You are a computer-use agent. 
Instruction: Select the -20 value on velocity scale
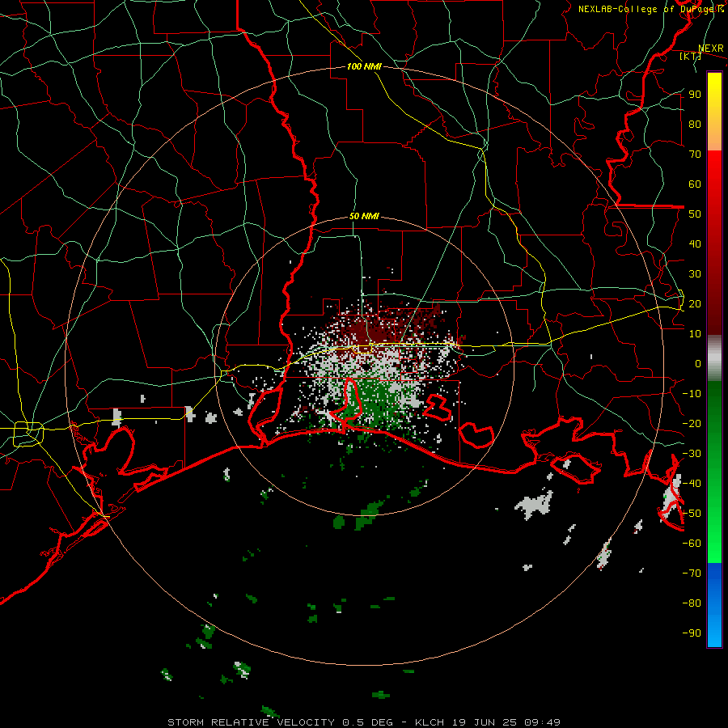click(x=692, y=423)
